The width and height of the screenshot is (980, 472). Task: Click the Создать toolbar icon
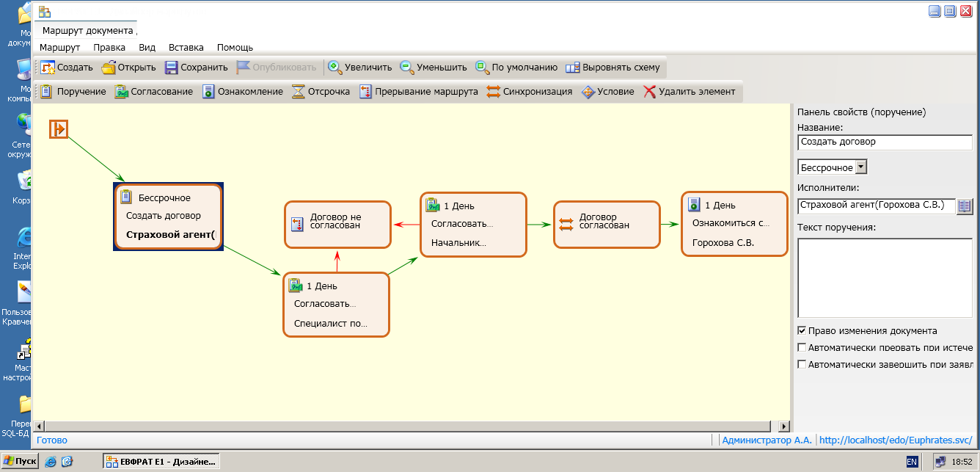(x=48, y=68)
